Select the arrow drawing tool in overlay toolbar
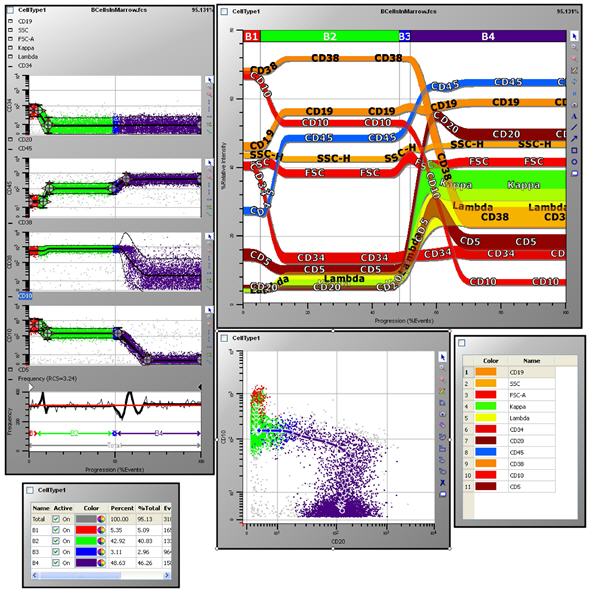 (x=574, y=139)
